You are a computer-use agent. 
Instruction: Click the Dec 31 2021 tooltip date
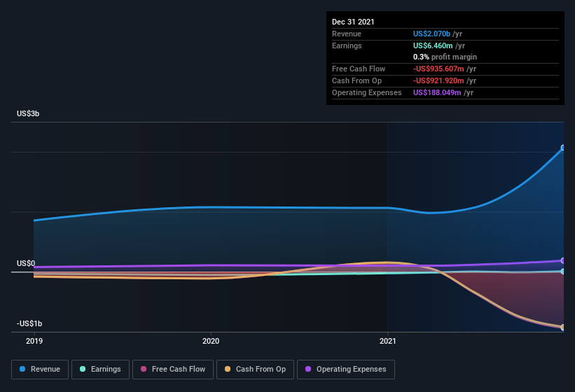pos(353,22)
